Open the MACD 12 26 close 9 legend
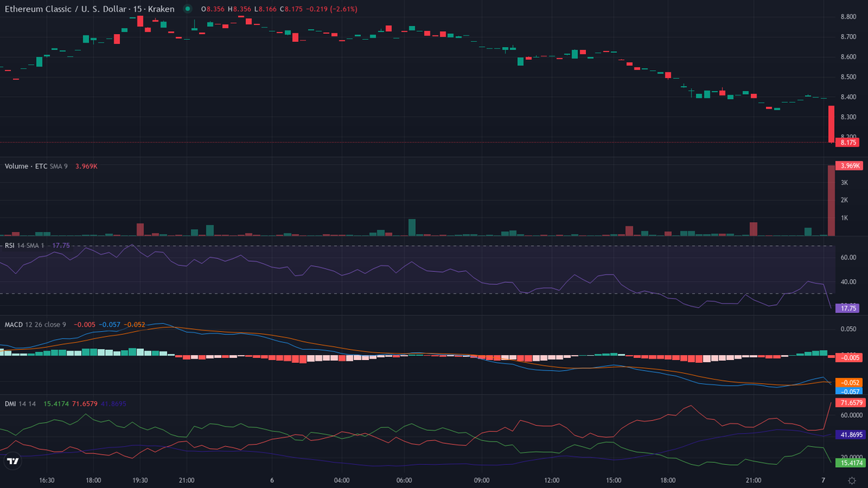Screen dimensions: 868x488 tap(35, 325)
